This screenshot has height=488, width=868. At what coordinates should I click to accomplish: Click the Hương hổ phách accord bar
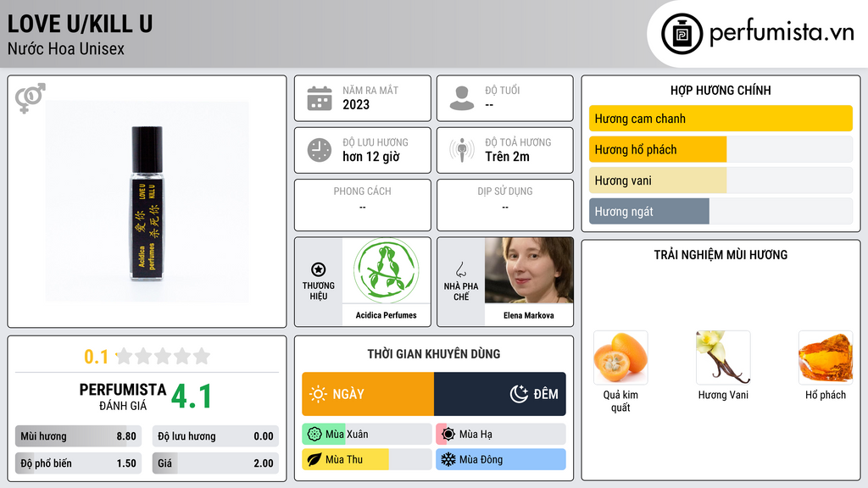(x=721, y=149)
